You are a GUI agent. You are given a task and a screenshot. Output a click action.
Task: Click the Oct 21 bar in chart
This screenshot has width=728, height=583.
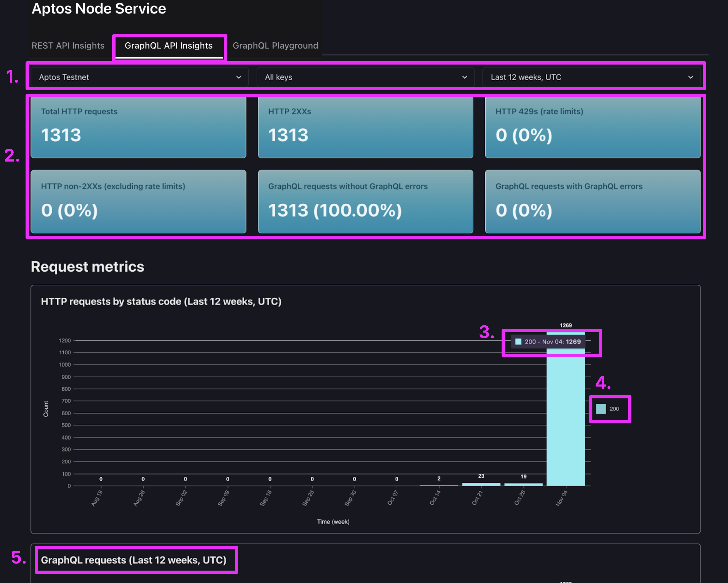pos(481,484)
